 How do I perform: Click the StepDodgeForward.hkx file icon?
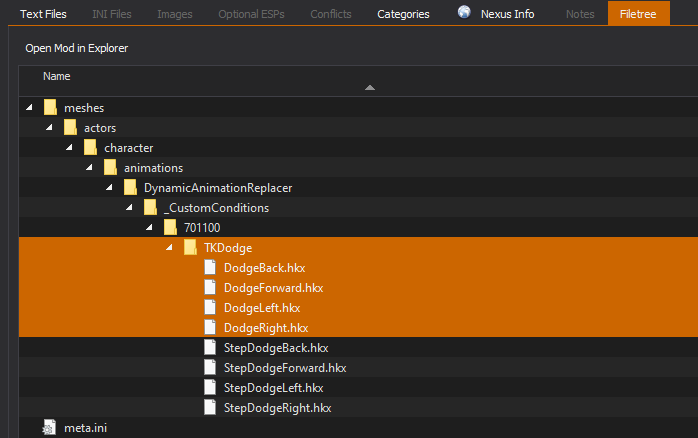[x=210, y=367]
